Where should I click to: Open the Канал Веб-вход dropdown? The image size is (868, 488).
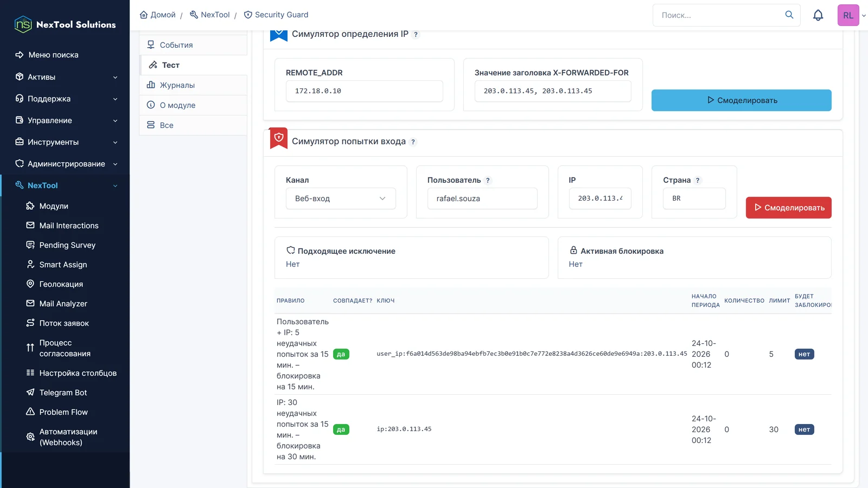341,198
